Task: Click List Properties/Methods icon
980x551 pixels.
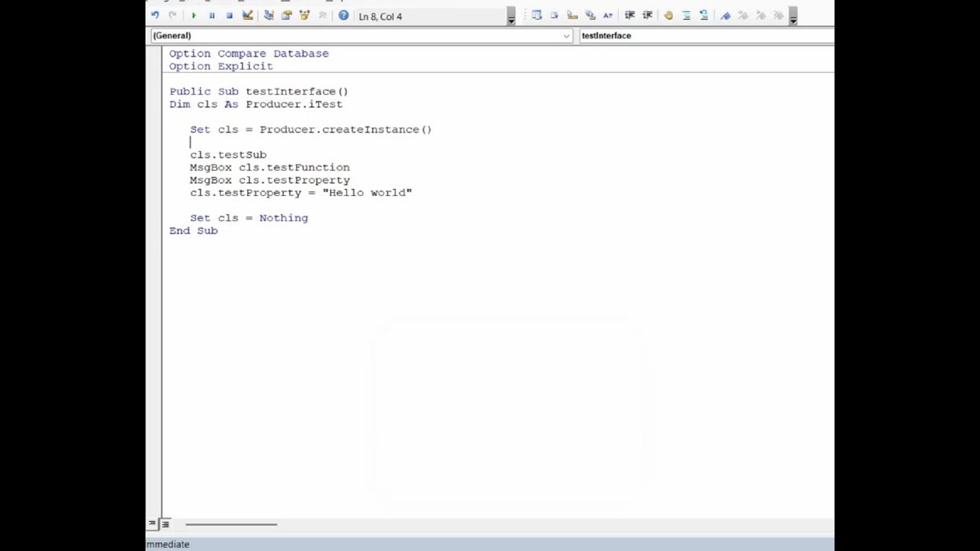Action: pyautogui.click(x=537, y=15)
